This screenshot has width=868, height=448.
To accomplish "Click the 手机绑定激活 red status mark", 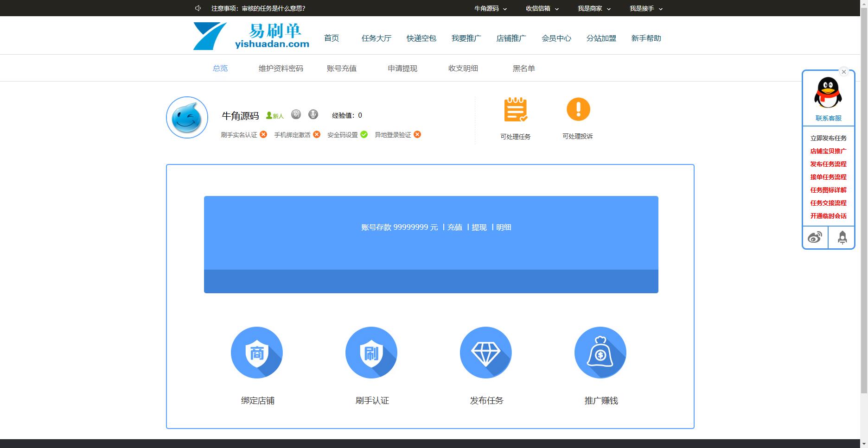I will tap(317, 134).
